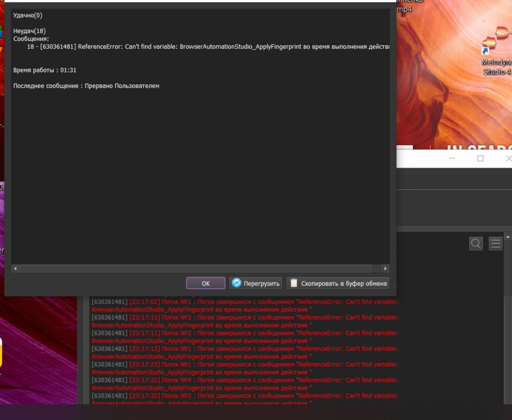This screenshot has height=420, width=512.
Task: Maximize the background application window
Action: pos(480,158)
